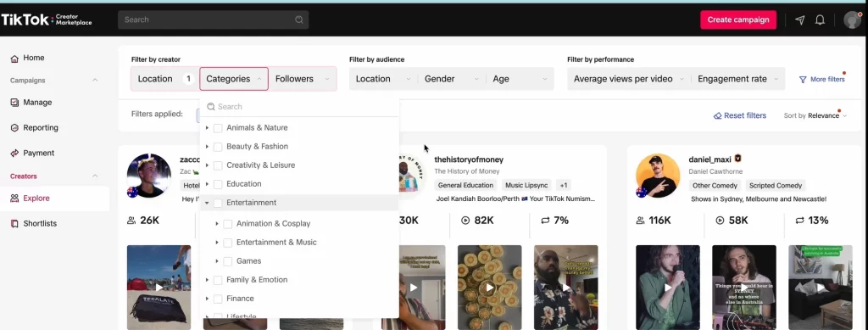868x330 pixels.
Task: Click the engagement icon beside 13%
Action: (x=799, y=221)
